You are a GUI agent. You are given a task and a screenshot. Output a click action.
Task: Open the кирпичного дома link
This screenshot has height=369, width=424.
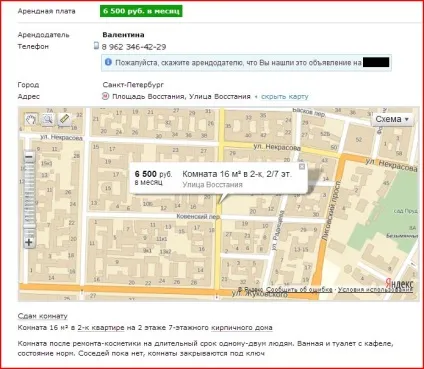[242, 328]
